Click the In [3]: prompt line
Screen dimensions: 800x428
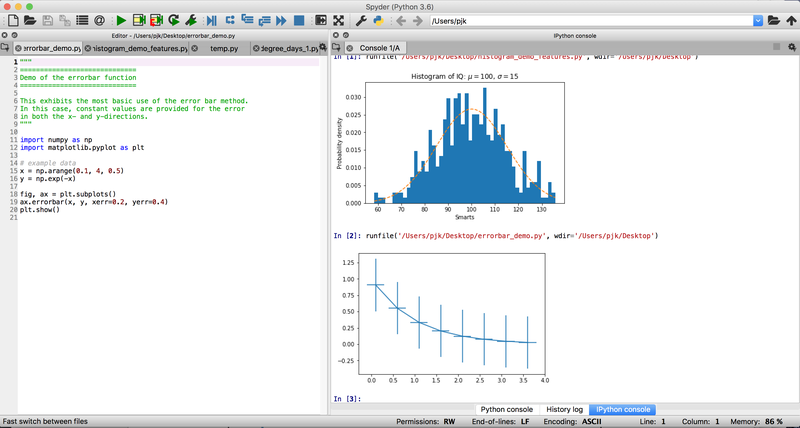[347, 398]
